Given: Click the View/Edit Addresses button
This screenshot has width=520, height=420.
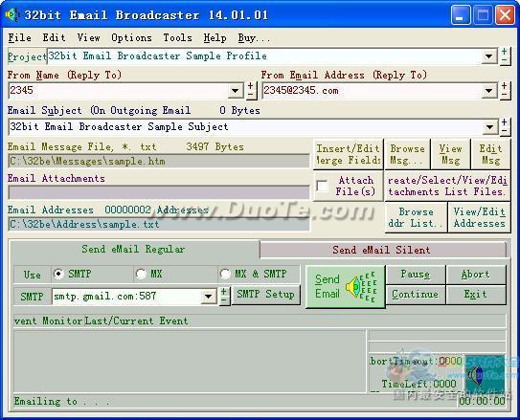Looking at the screenshot, I should click(x=479, y=217).
